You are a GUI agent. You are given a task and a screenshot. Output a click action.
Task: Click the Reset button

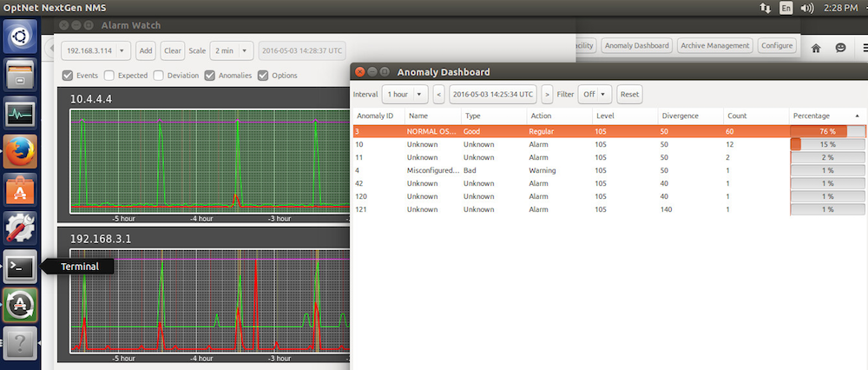[x=629, y=94]
